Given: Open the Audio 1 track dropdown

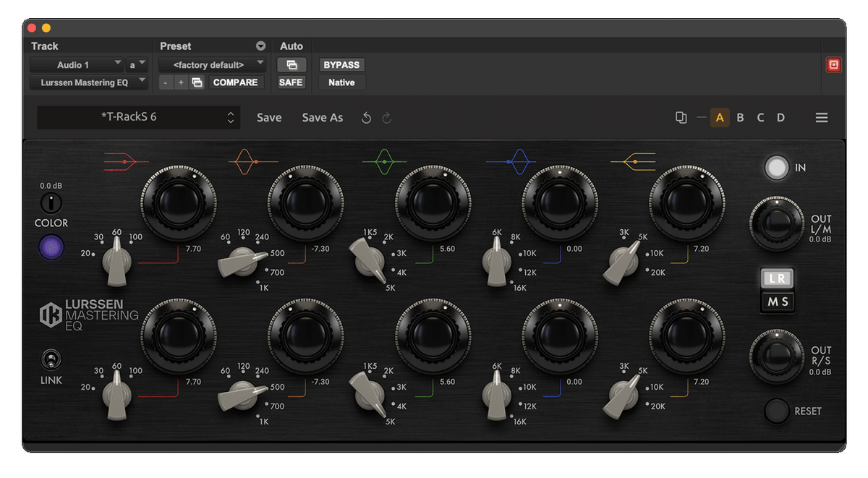Looking at the screenshot, I should tap(76, 65).
